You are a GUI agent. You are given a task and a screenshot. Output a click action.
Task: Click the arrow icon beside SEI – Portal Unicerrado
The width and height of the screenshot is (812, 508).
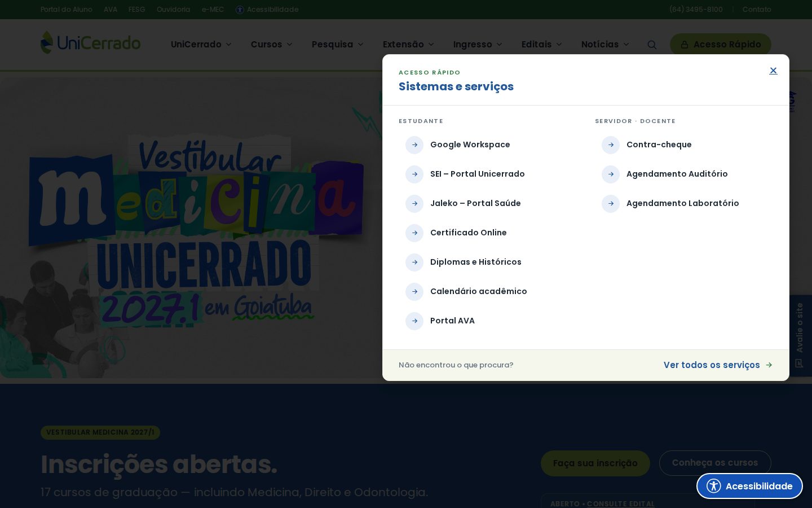pos(414,174)
